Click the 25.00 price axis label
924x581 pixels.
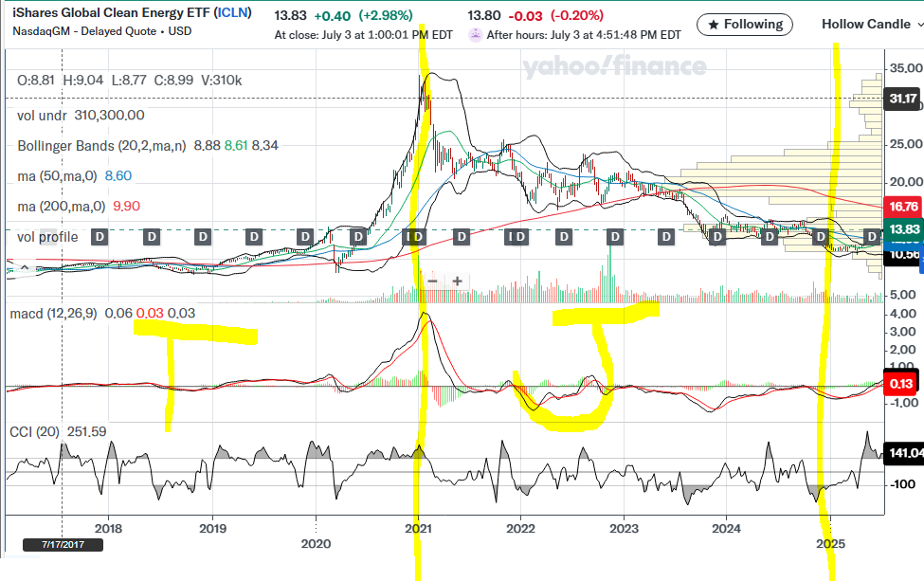pos(906,144)
